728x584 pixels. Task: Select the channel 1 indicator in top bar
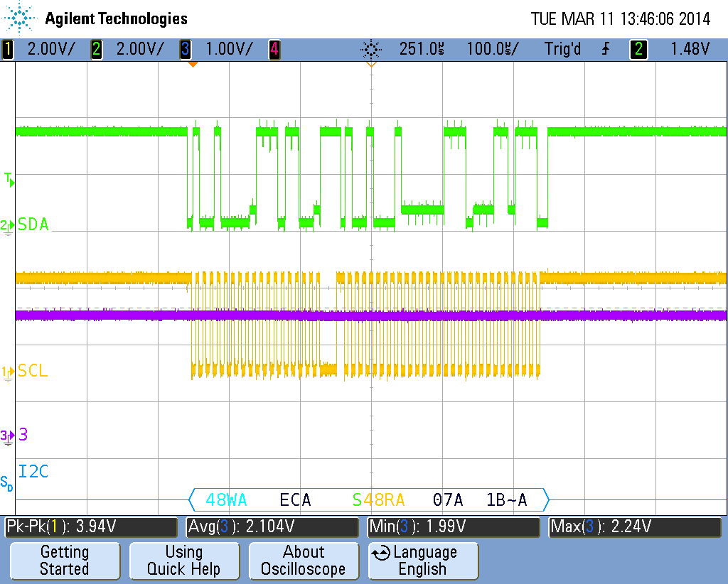point(8,49)
